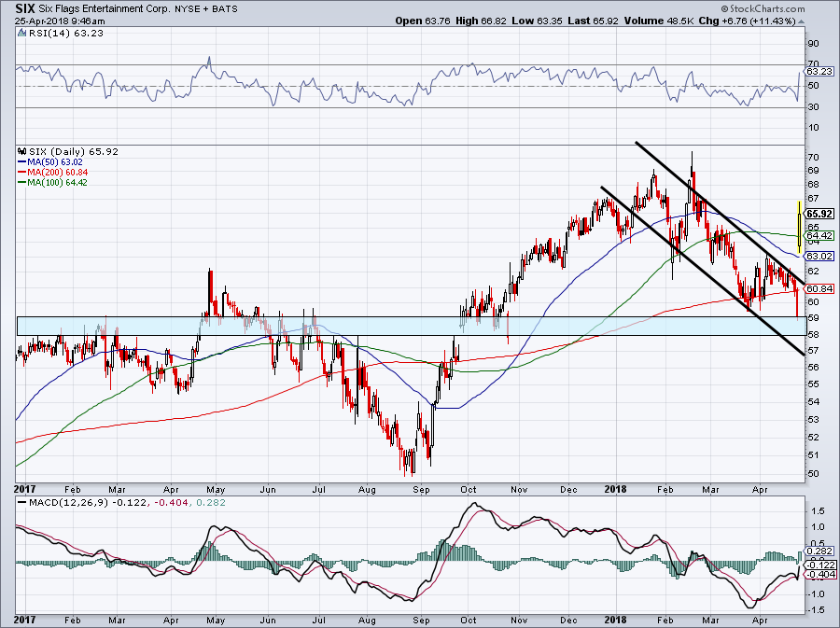Image resolution: width=840 pixels, height=628 pixels.
Task: Click the bold 65.92 price tag on right axis
Action: pos(819,214)
